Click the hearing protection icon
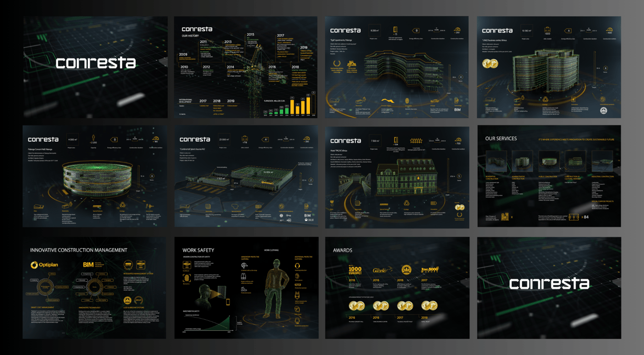The image size is (644, 355). [297, 265]
